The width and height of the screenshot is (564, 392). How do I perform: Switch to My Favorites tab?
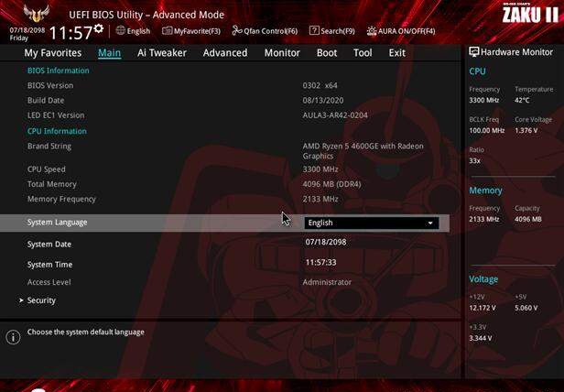point(53,53)
